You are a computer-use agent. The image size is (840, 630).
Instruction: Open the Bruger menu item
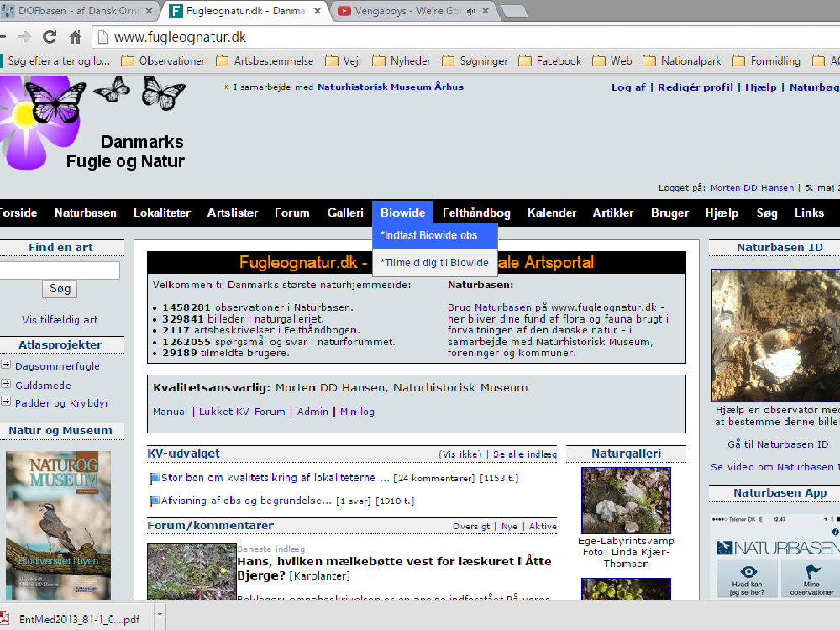pos(669,213)
